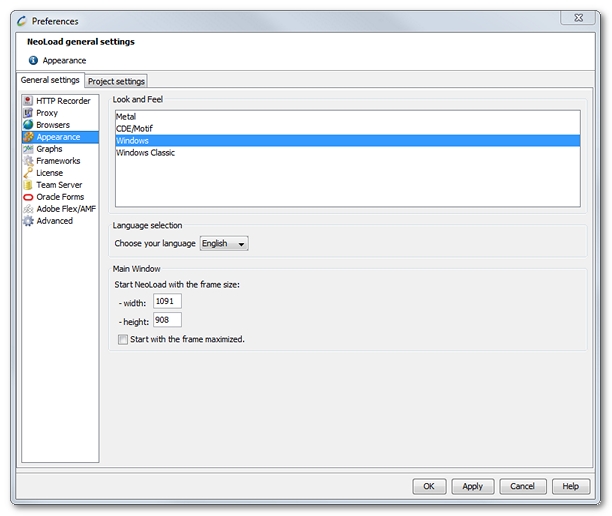This screenshot has width=612, height=516.
Task: Open Browsers settings via globe icon
Action: tap(28, 125)
